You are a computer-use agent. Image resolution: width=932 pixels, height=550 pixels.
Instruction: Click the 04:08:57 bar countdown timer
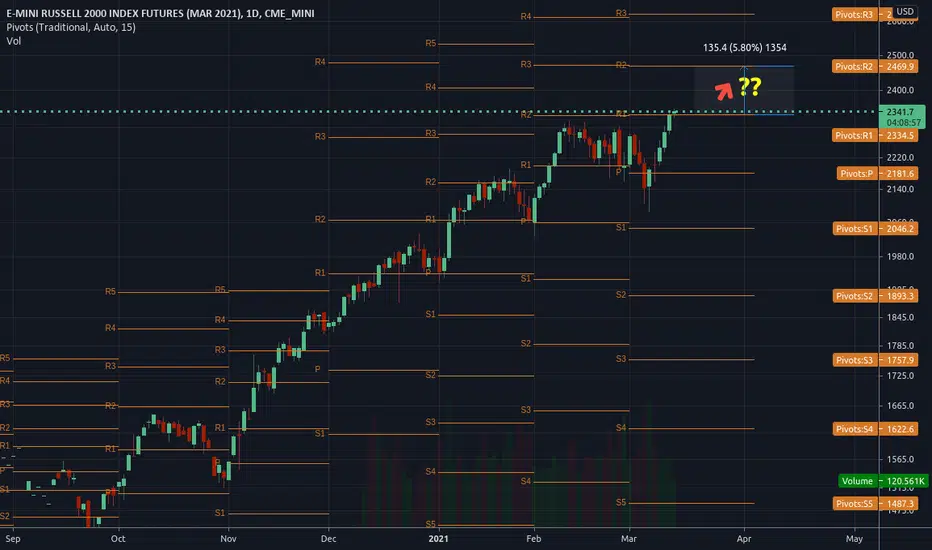pyautogui.click(x=903, y=122)
